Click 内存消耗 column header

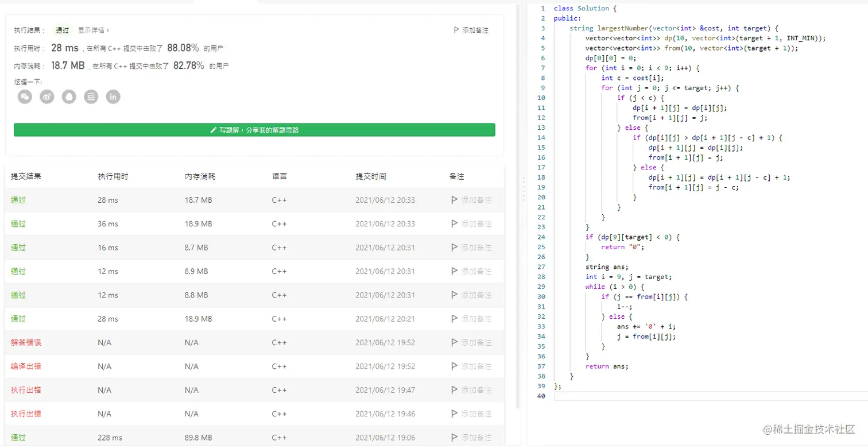click(200, 176)
